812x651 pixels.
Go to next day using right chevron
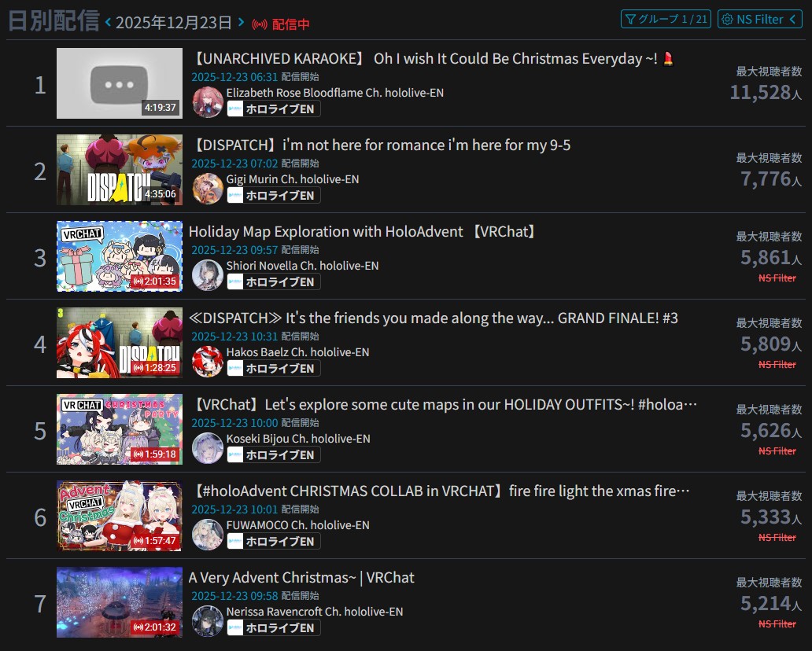(x=241, y=22)
